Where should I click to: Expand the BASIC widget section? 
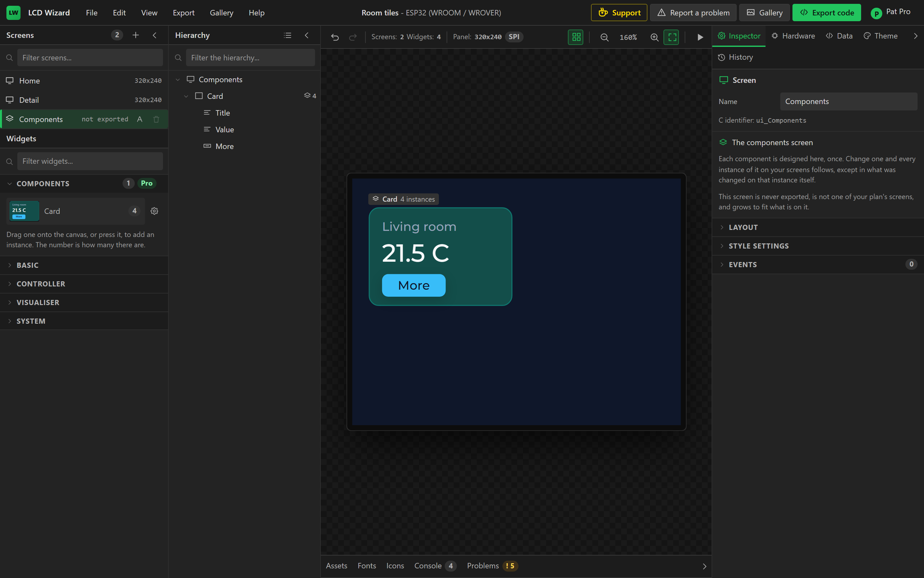[84, 265]
